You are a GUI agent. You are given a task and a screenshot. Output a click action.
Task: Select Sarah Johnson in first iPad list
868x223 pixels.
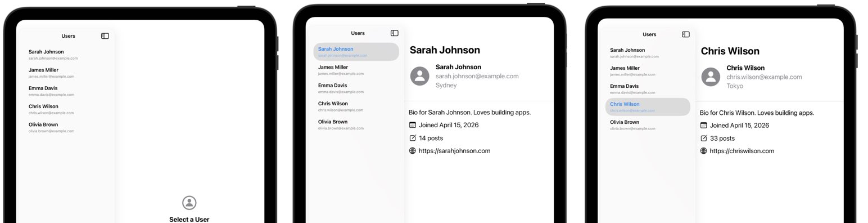click(x=66, y=55)
